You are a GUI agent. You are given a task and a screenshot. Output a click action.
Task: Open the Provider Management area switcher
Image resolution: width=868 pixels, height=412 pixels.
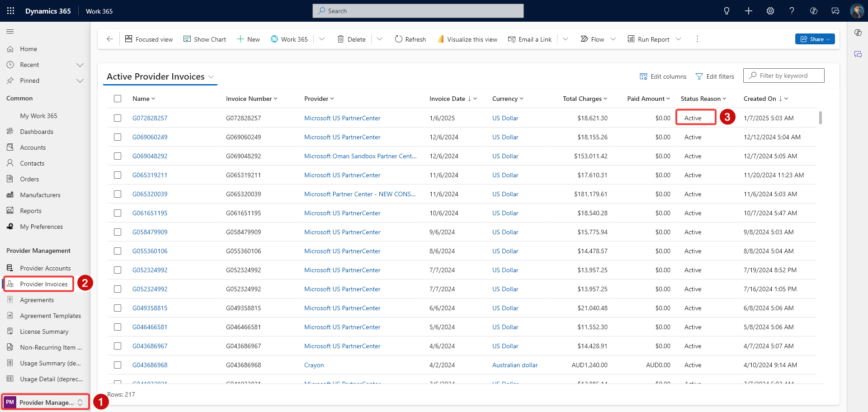[45, 402]
